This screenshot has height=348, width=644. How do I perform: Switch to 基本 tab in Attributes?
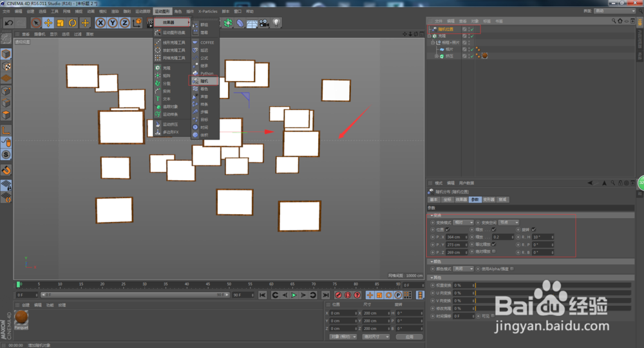pos(433,199)
